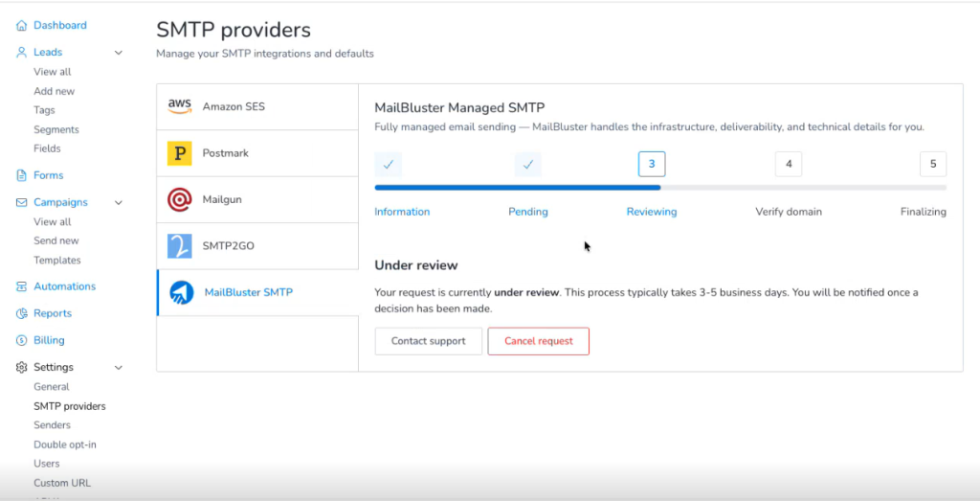Click the Automations icon in sidebar
This screenshot has height=501, width=980.
[22, 286]
